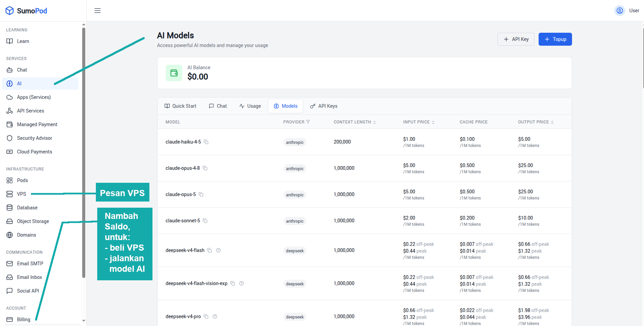Click the deepseek tag for deepseek-v4-pro
This screenshot has width=644, height=326.
(x=295, y=317)
